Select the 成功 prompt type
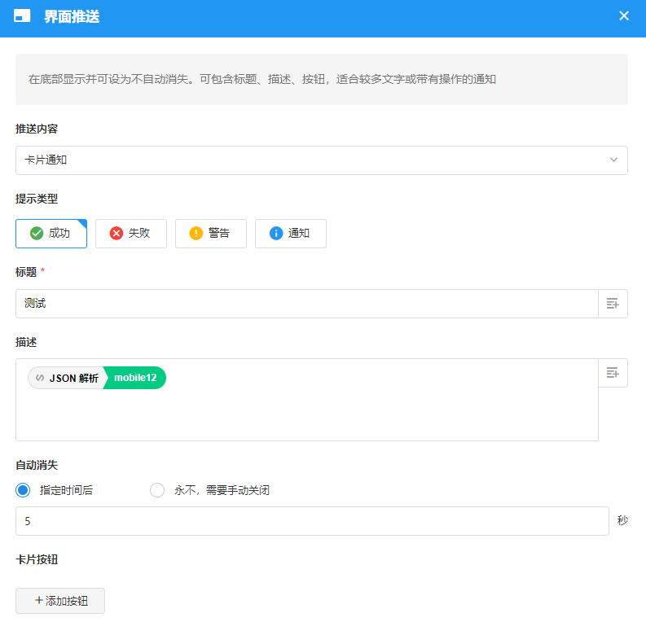646x644 pixels. pyautogui.click(x=51, y=234)
